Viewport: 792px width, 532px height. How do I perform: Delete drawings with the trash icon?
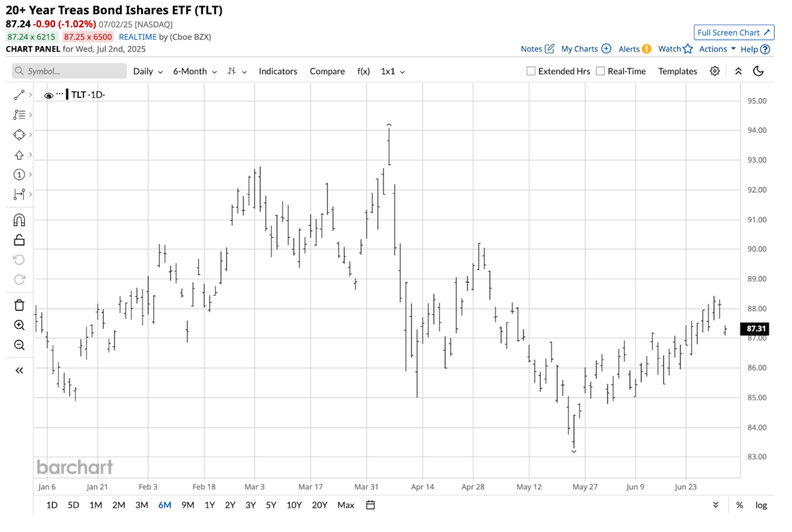click(x=19, y=305)
